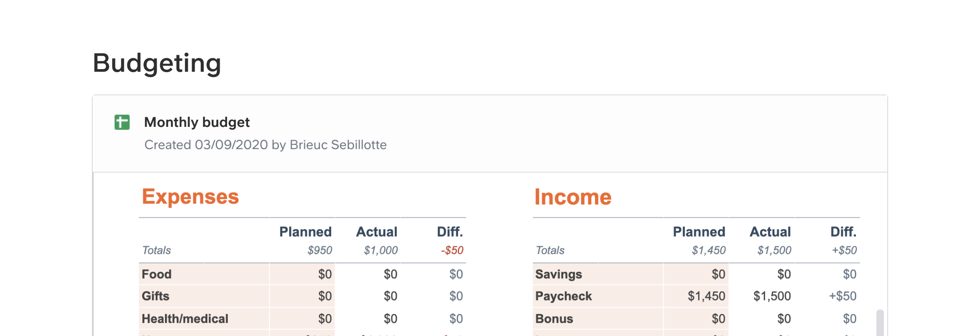Click Income Diff. column header
Screen dimensions: 980x336
pyautogui.click(x=843, y=232)
